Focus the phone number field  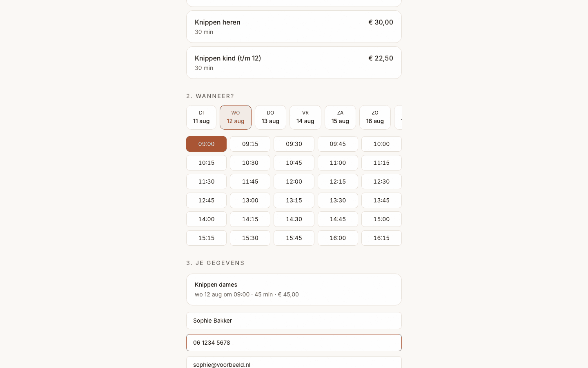294,343
